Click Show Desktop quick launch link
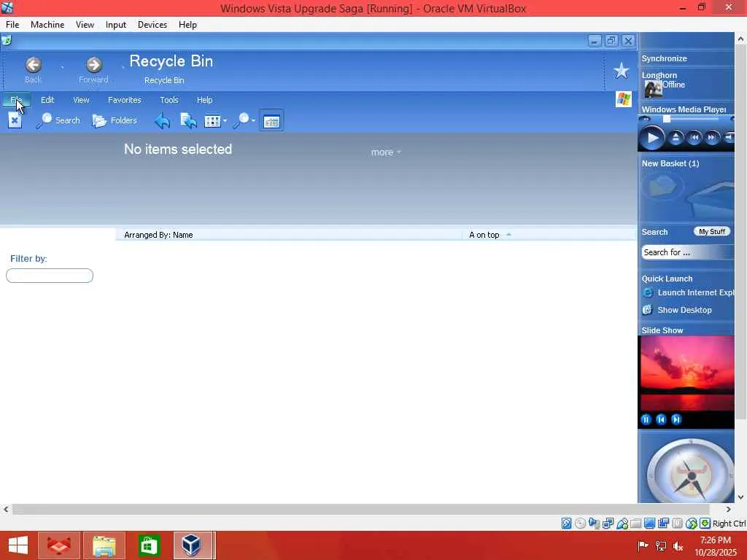This screenshot has width=747, height=560. click(x=677, y=310)
